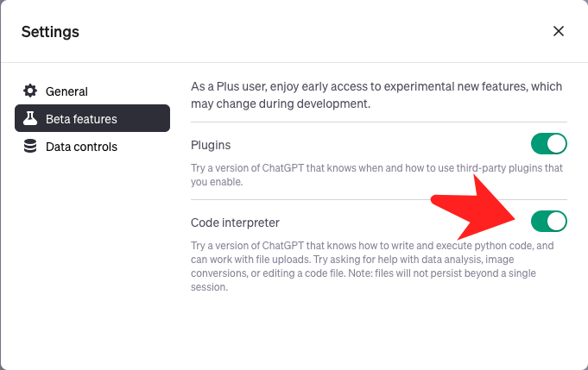This screenshot has width=588, height=370.
Task: Click the divider line above the Plugins row
Action: [379, 122]
